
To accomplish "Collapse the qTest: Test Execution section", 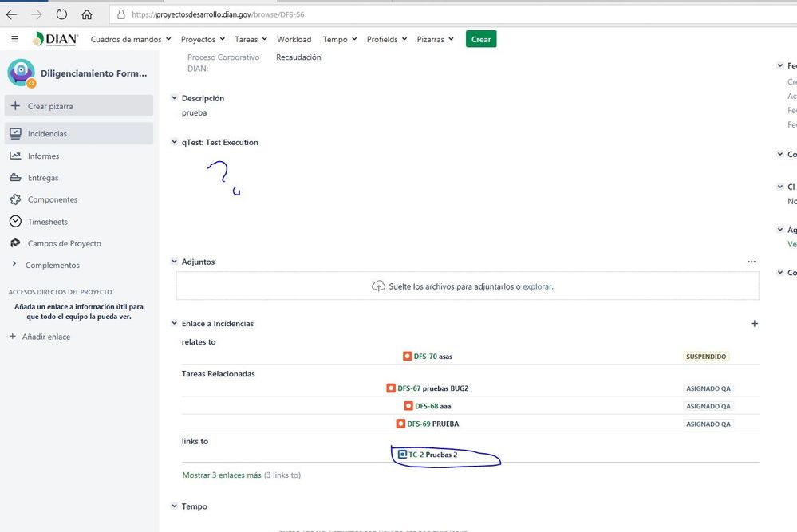I will [174, 142].
